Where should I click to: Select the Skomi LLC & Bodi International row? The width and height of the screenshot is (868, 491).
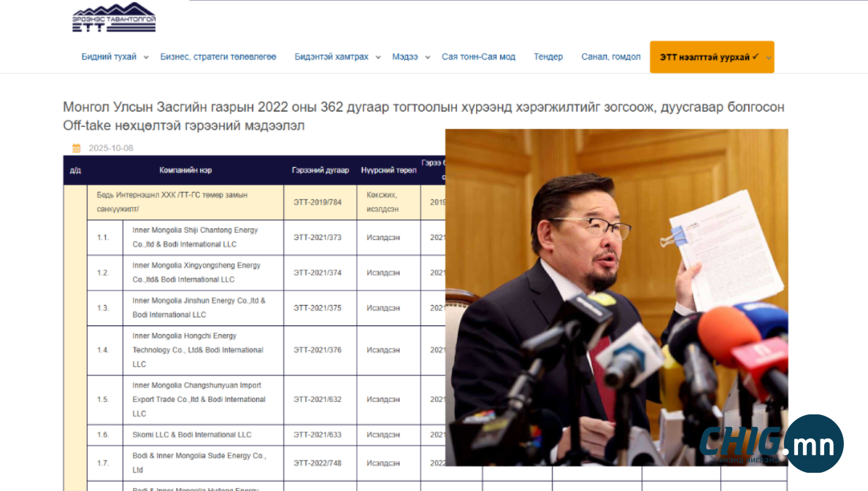click(191, 435)
